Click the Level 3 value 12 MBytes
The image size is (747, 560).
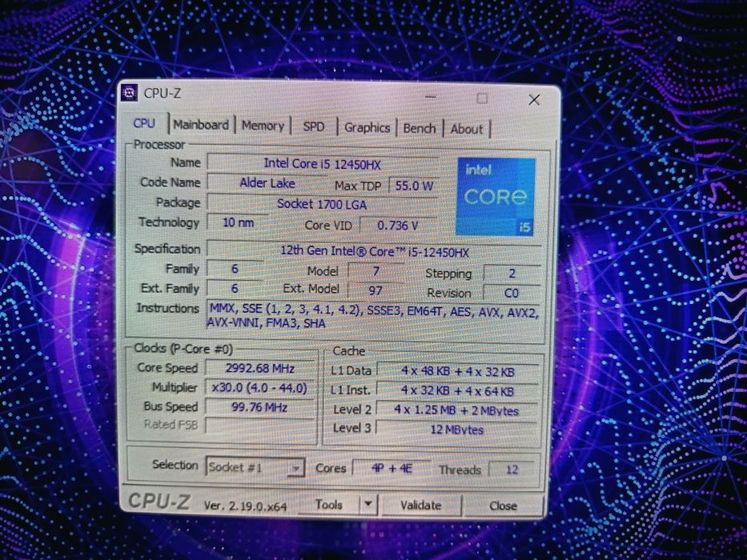(456, 430)
